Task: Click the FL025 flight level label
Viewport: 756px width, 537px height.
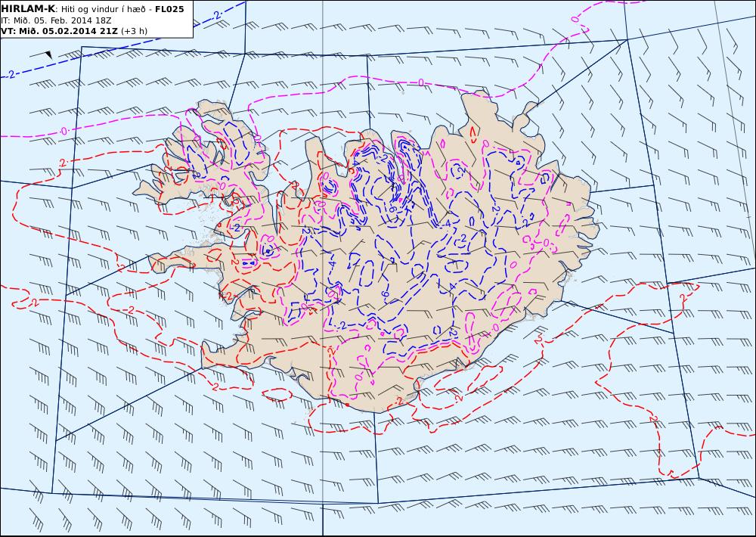Action: [x=169, y=9]
